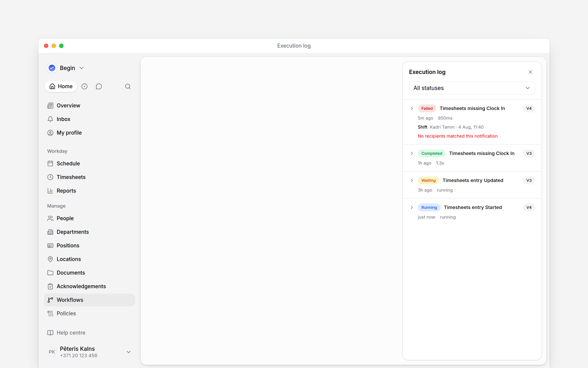Expand the Failed Timesheets missing Clock In entry
Viewport: 588px width, 368px height.
coord(412,109)
